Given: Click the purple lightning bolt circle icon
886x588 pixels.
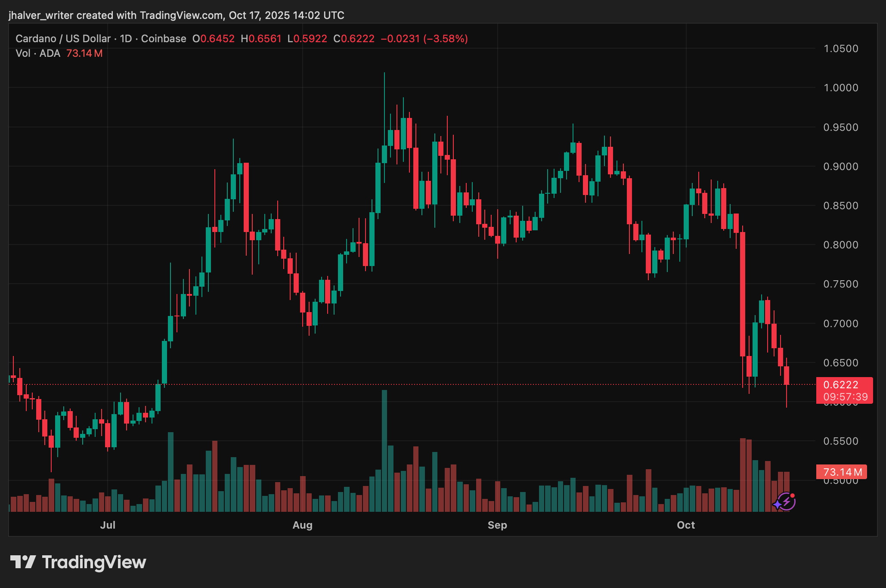Looking at the screenshot, I should pos(787,501).
